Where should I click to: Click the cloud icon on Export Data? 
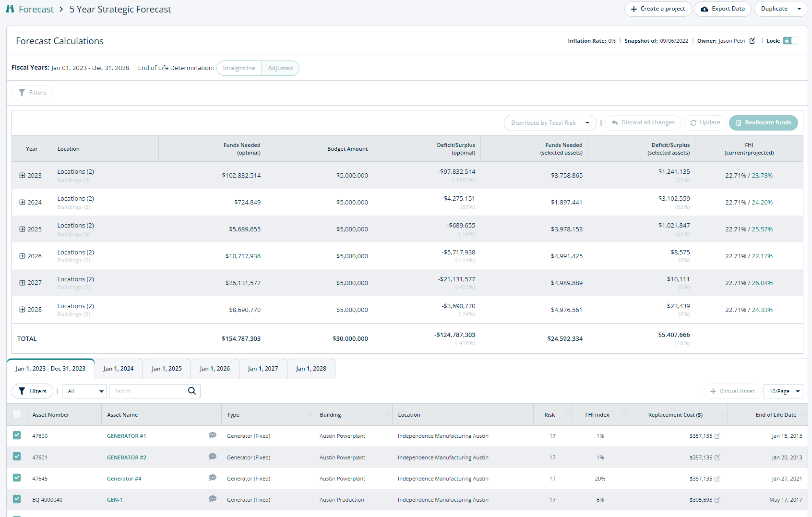click(x=704, y=9)
